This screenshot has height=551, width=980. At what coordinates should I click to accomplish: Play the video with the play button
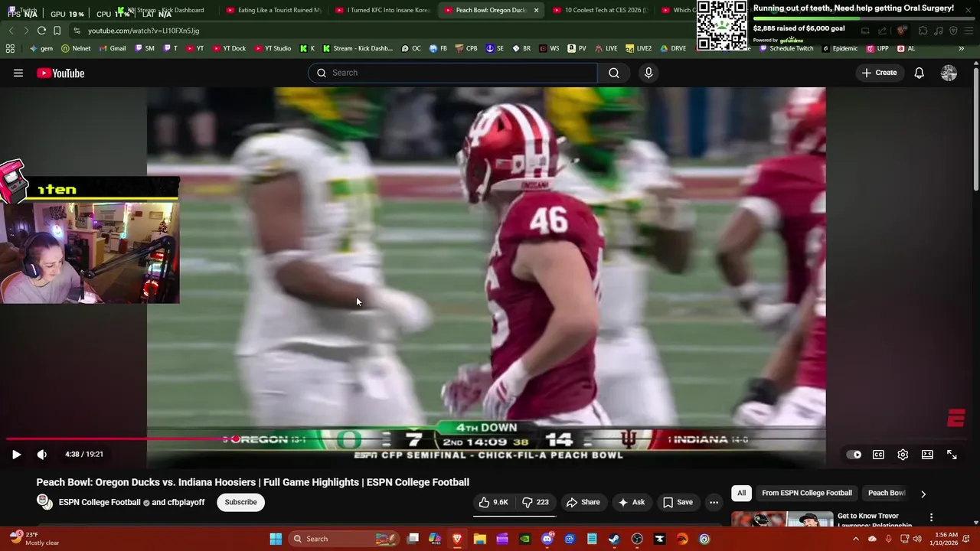16,455
